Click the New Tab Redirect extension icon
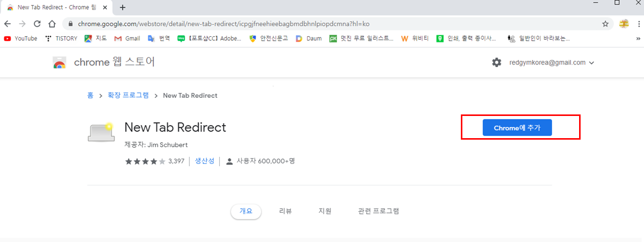 point(101,132)
